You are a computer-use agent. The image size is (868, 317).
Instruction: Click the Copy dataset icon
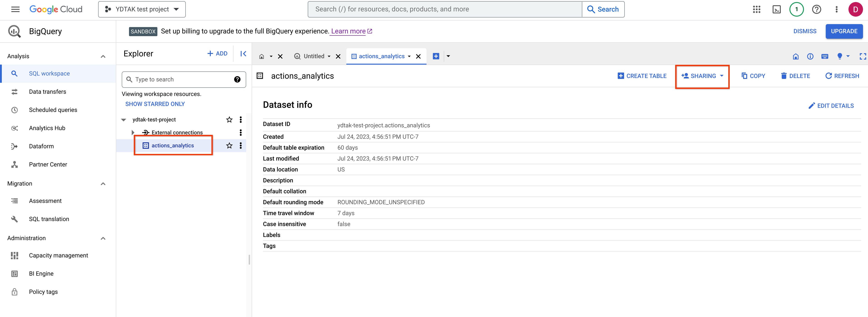tap(753, 75)
